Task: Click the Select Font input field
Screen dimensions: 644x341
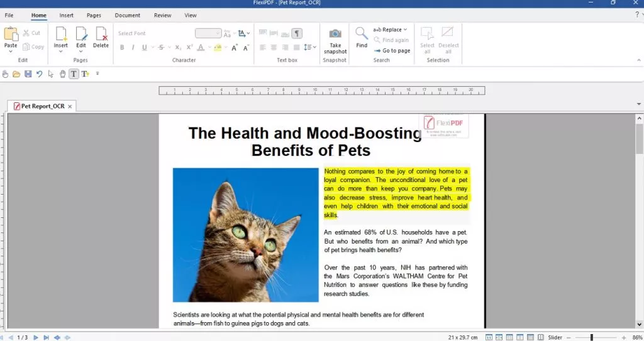Action: [x=154, y=33]
